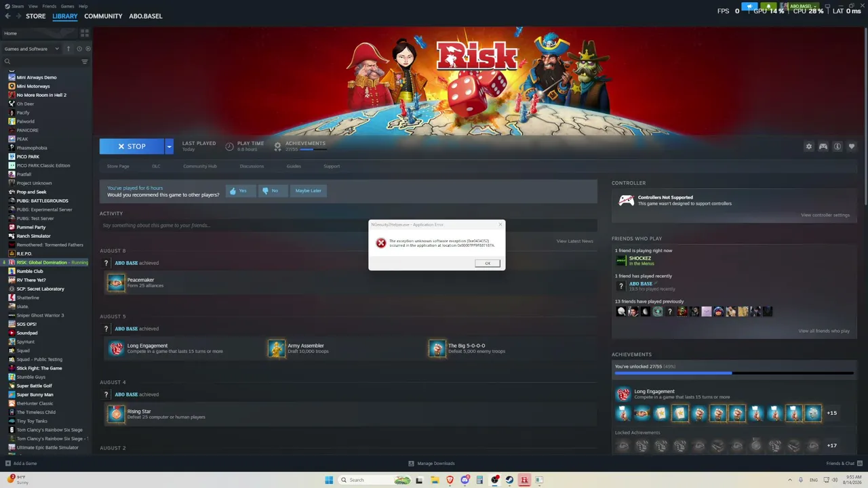Screen dimensions: 868x488
Task: Click the Maybe Later button
Action: click(x=308, y=190)
